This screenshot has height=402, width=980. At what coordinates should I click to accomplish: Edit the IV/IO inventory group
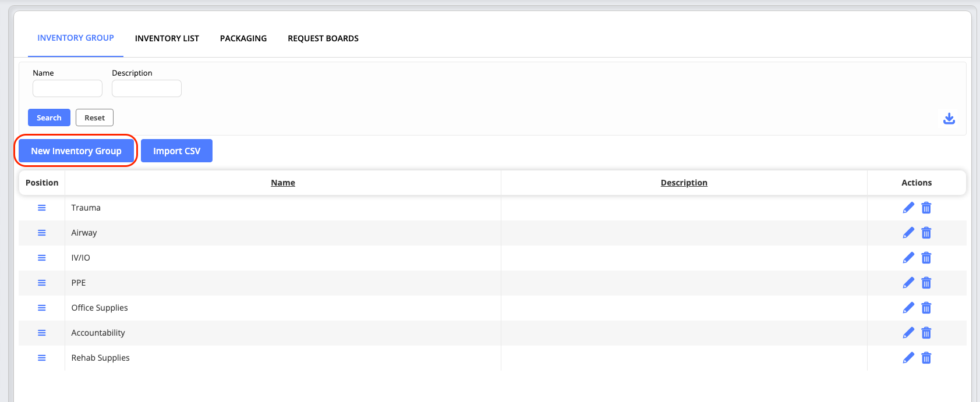click(908, 258)
